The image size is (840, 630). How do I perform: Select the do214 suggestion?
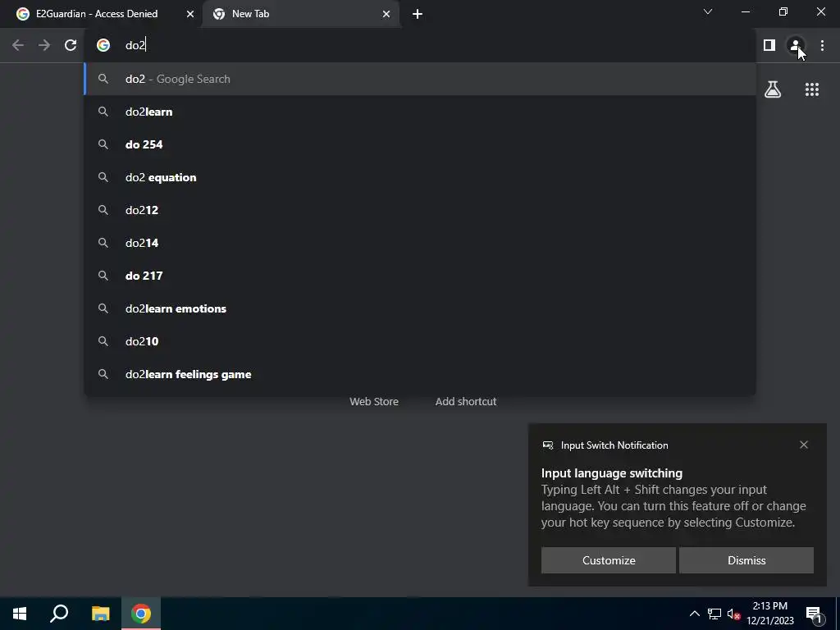pos(420,243)
